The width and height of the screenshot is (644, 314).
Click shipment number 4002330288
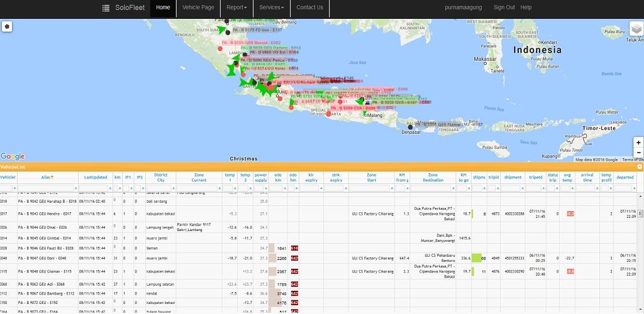pos(514,214)
